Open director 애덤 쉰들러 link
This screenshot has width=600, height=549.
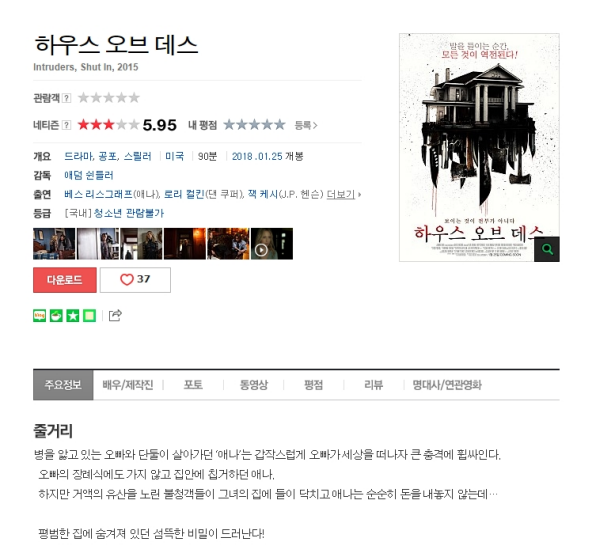(x=89, y=176)
